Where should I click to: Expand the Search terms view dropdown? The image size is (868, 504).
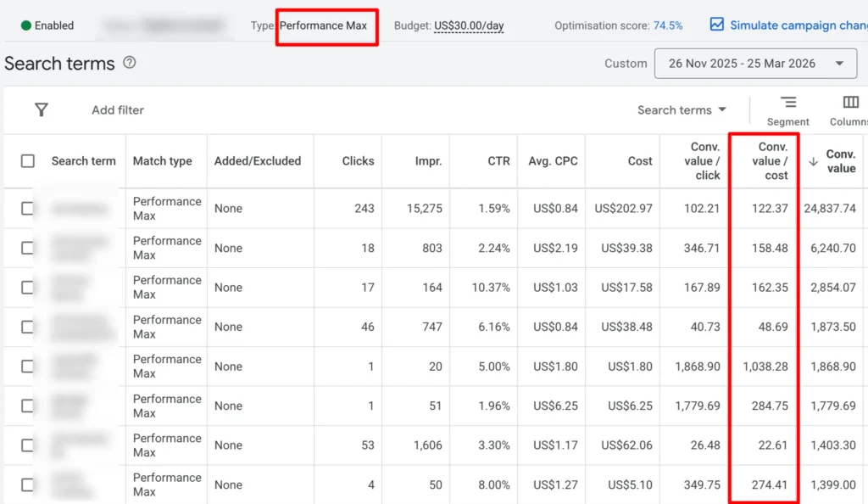pos(682,110)
